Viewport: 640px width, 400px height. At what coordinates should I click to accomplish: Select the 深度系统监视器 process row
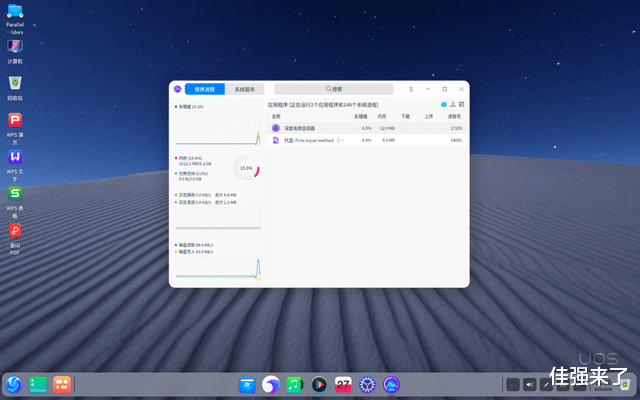point(367,128)
